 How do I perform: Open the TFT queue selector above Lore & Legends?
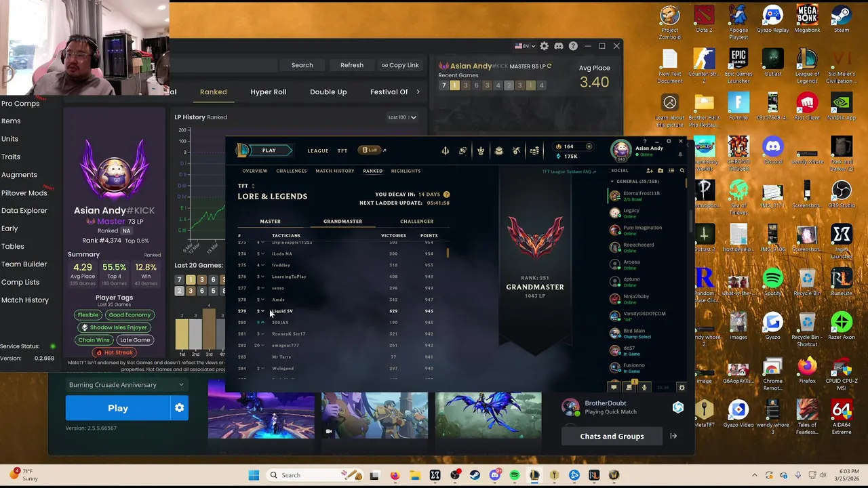click(x=245, y=186)
